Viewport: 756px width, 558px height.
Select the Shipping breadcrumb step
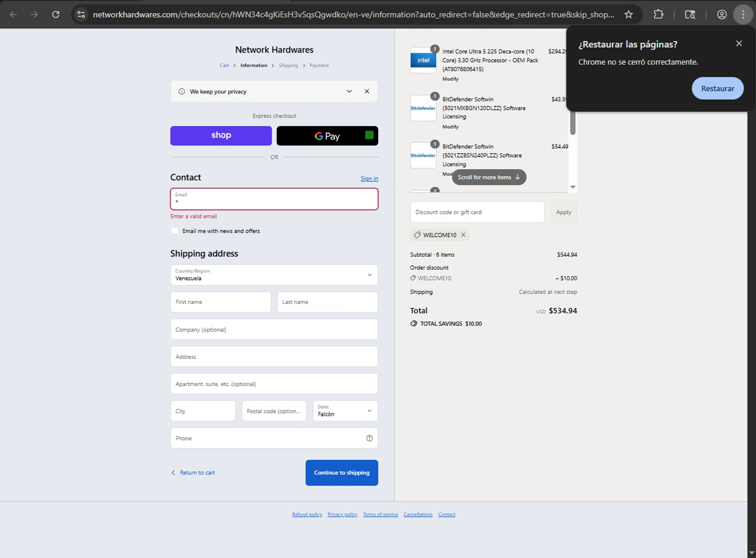tap(288, 66)
